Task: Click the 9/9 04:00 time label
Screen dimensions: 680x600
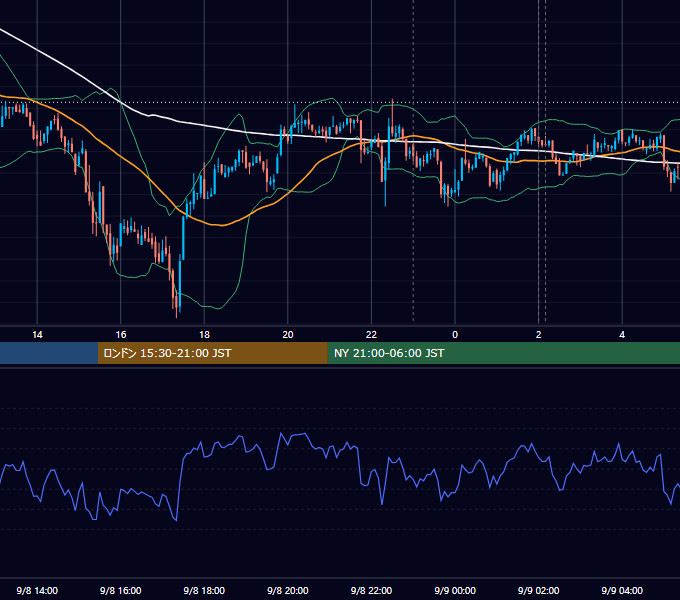Action: [x=622, y=591]
